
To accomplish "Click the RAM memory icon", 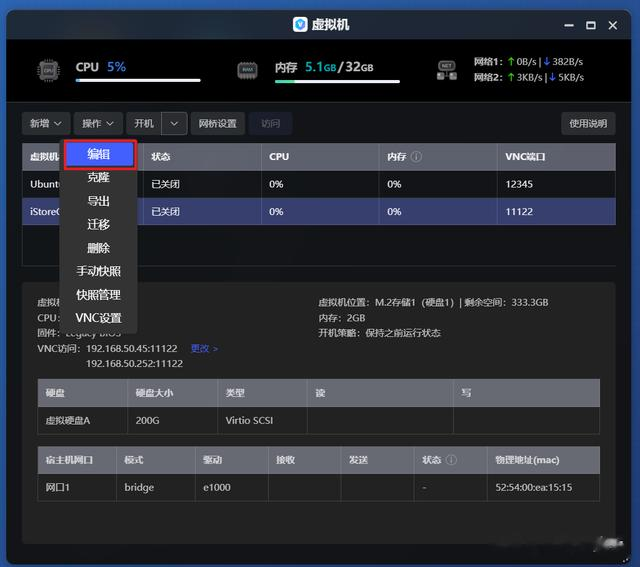I will pyautogui.click(x=247, y=70).
